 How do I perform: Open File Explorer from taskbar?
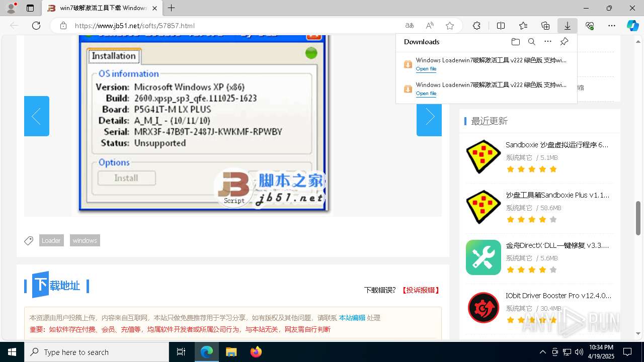click(x=231, y=352)
